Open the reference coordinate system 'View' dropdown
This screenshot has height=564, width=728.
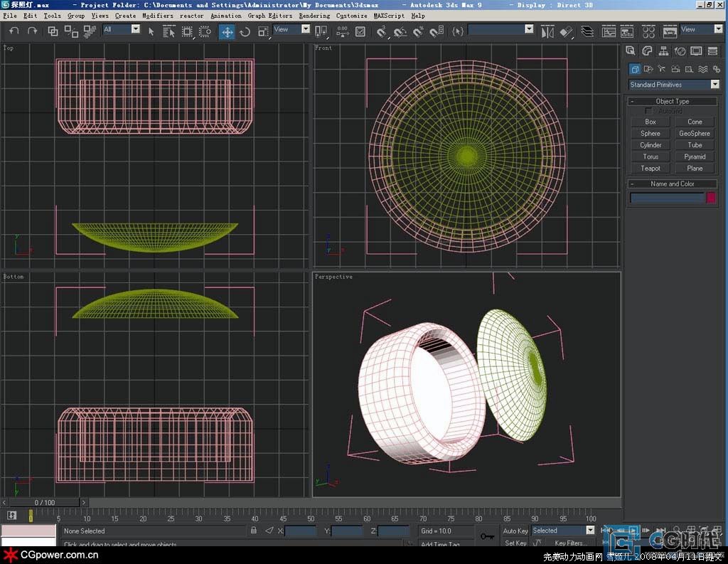point(306,28)
